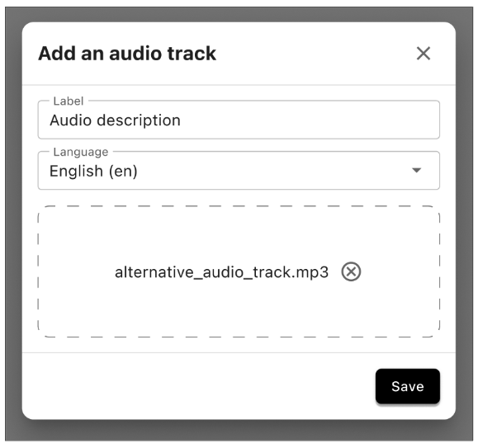
Task: Place cursor at end of Label field
Action: click(x=305, y=120)
